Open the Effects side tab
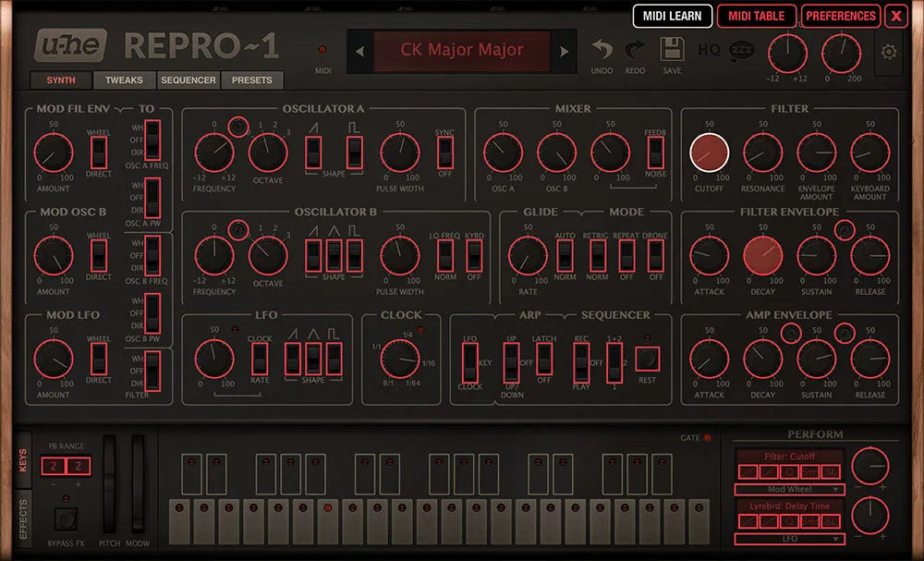924x561 pixels. 23,520
